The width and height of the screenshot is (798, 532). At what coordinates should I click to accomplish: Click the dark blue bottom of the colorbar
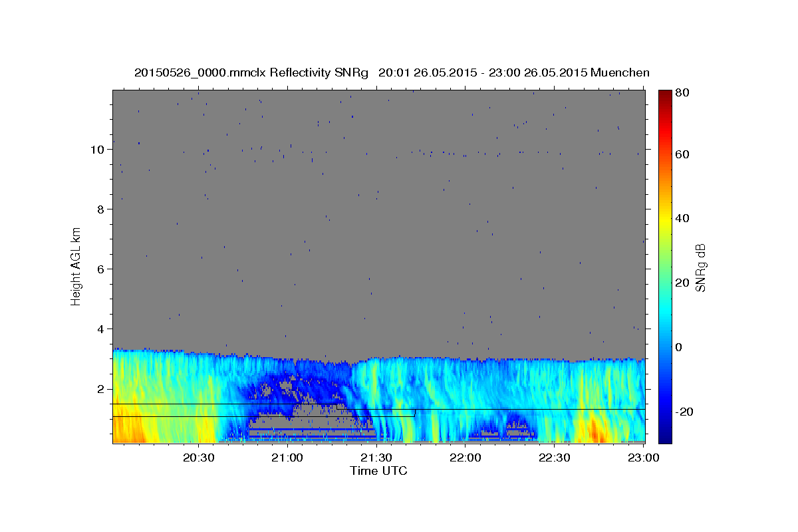click(665, 438)
